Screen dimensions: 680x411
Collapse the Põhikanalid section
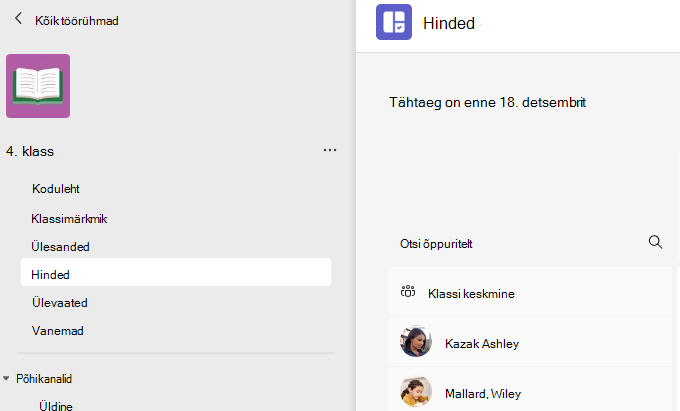[6, 378]
